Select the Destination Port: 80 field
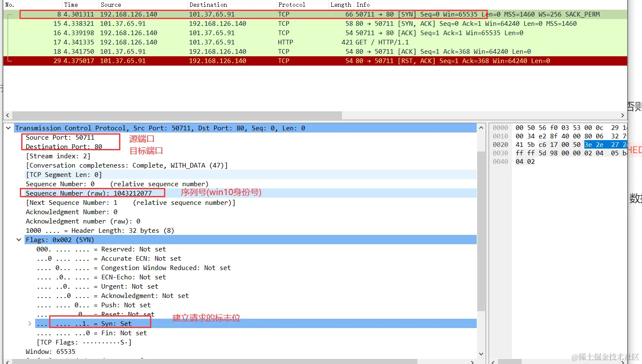The height and width of the screenshot is (364, 642). coord(64,146)
